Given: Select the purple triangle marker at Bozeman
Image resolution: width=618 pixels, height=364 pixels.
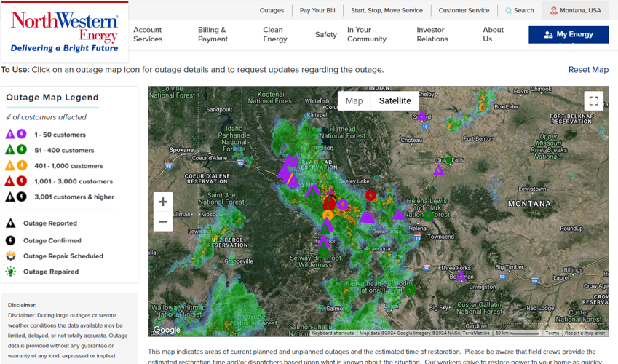Looking at the screenshot, I should click(x=460, y=275).
